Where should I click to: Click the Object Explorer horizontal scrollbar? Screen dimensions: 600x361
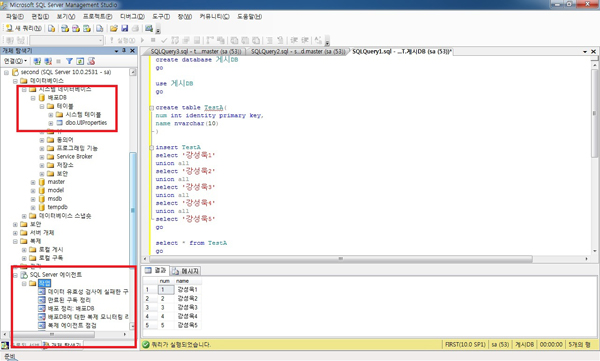52,335
